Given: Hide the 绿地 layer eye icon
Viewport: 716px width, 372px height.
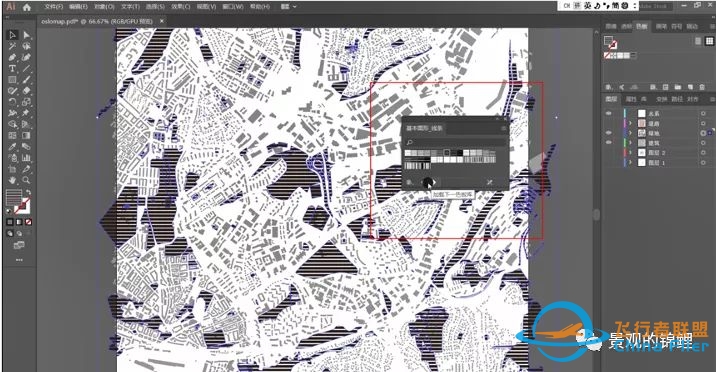Looking at the screenshot, I should (x=609, y=133).
